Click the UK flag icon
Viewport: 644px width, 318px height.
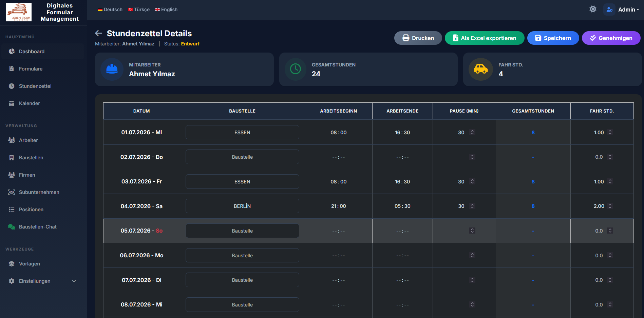tap(157, 9)
